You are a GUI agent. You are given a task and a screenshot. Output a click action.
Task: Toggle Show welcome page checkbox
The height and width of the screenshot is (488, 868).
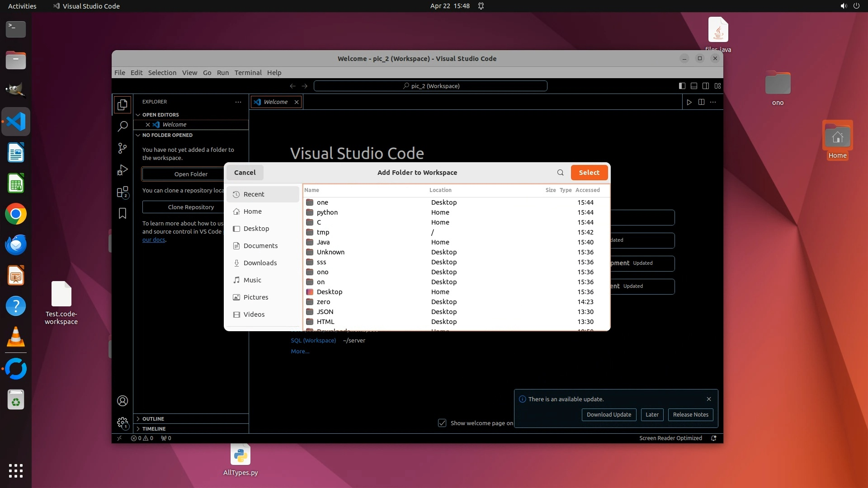click(442, 423)
